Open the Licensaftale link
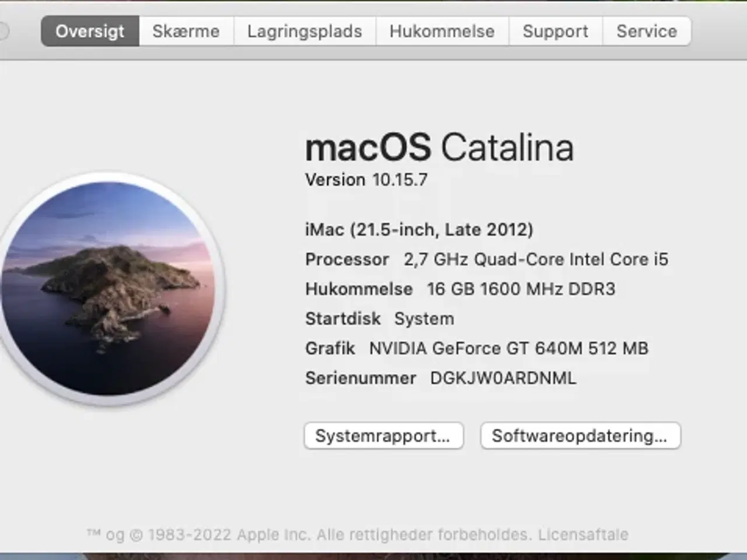 pos(583,534)
